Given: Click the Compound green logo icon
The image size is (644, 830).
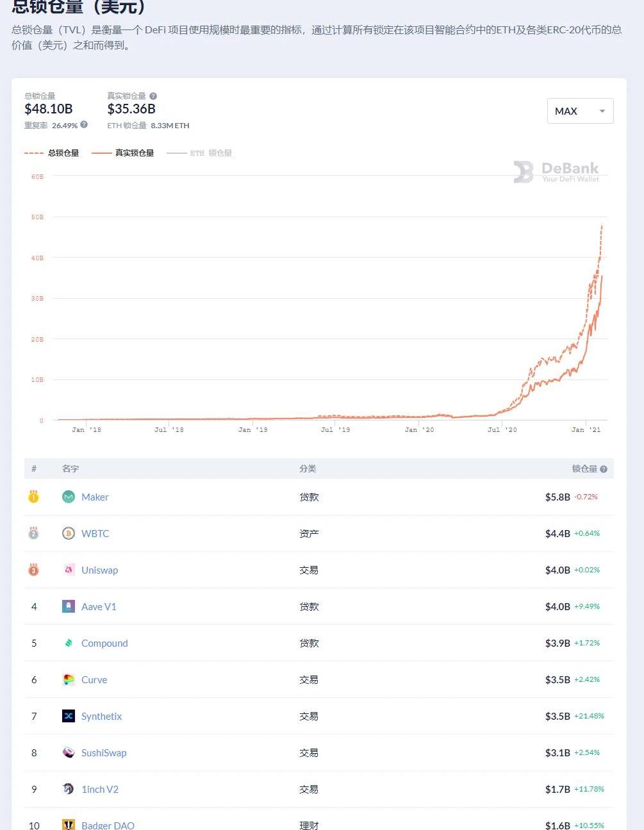Looking at the screenshot, I should click(68, 643).
